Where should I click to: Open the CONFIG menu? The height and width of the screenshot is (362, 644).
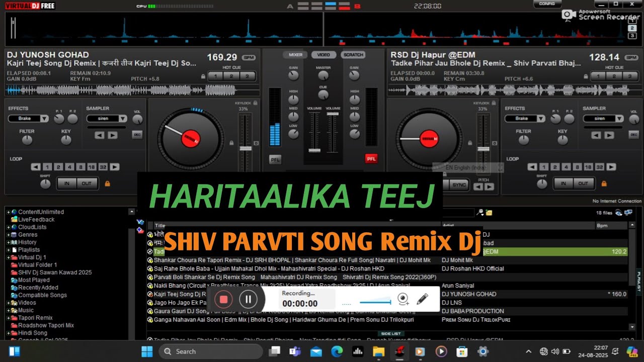click(x=547, y=4)
